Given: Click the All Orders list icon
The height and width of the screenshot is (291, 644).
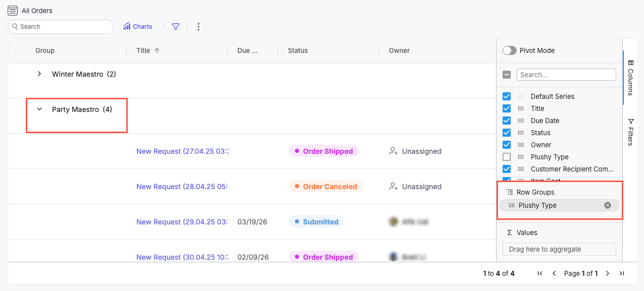Looking at the screenshot, I should click(x=13, y=11).
